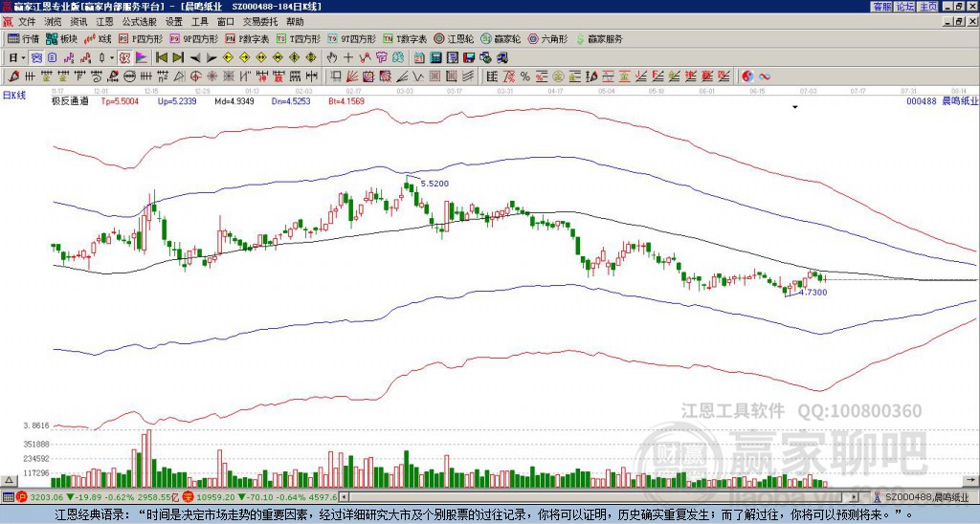Click the 深 index status icon
The width and height of the screenshot is (980, 524).
click(190, 497)
